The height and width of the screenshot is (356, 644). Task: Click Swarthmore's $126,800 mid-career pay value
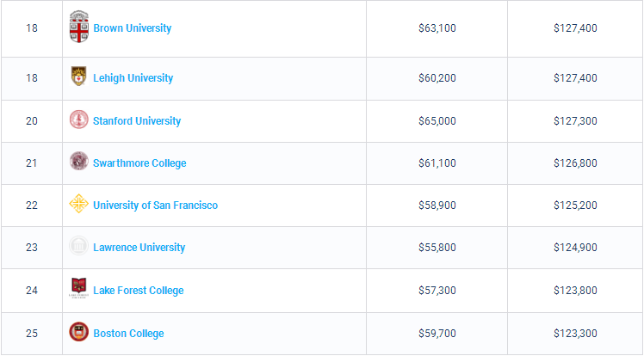coord(575,163)
